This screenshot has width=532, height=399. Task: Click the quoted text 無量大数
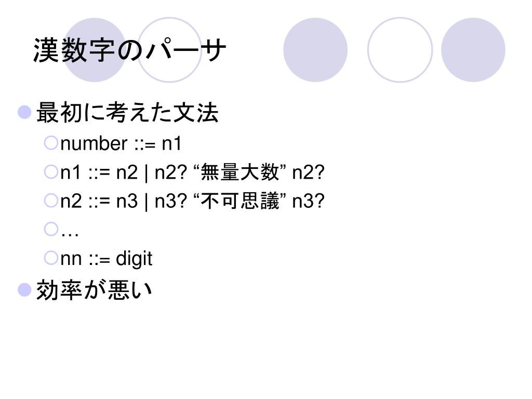(240, 171)
